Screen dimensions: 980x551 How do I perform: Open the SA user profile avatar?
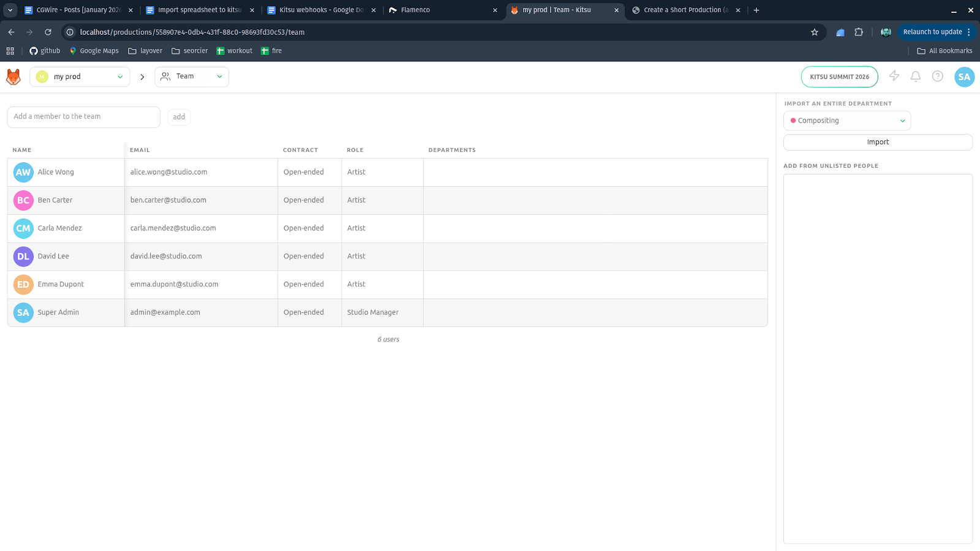[963, 77]
